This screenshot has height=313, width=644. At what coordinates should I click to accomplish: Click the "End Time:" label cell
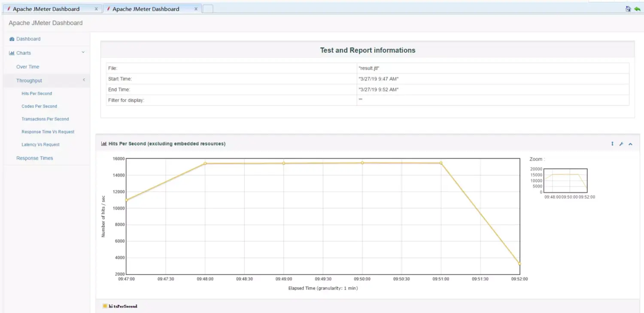tap(231, 90)
